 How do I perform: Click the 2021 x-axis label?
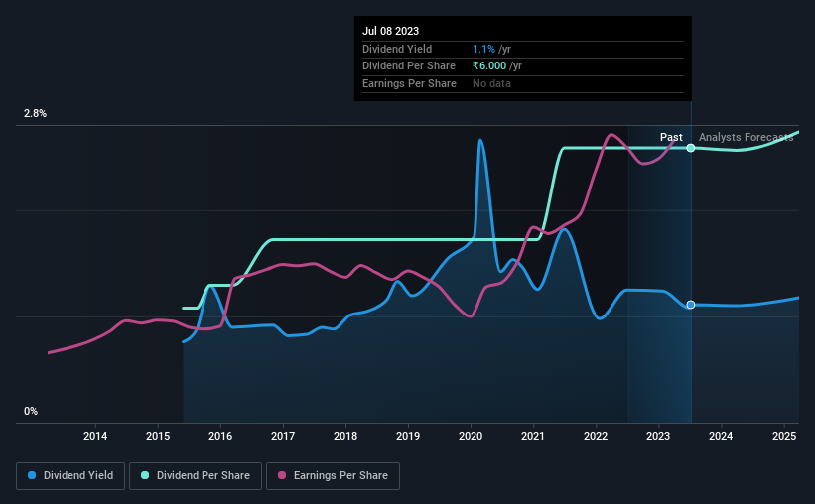click(x=533, y=436)
